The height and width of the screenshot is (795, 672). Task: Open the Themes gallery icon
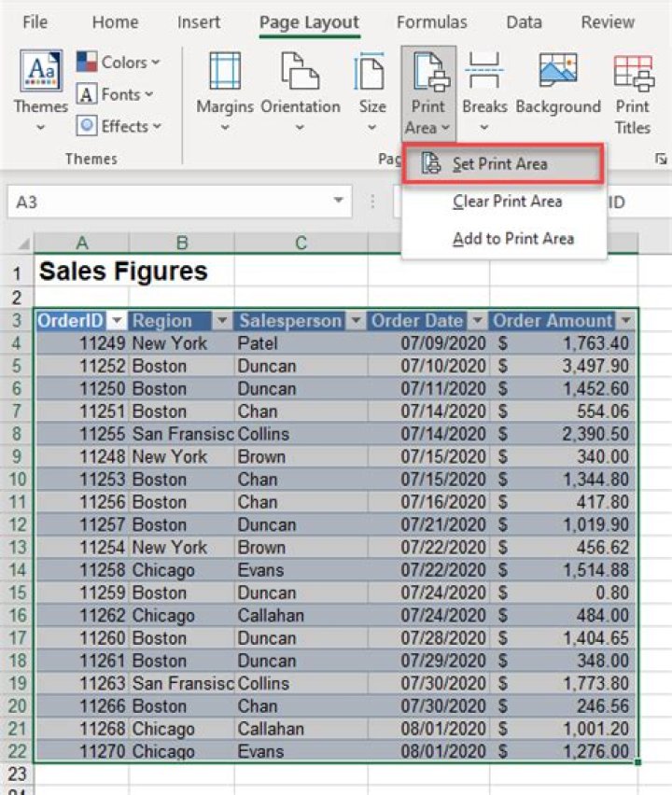click(x=41, y=72)
